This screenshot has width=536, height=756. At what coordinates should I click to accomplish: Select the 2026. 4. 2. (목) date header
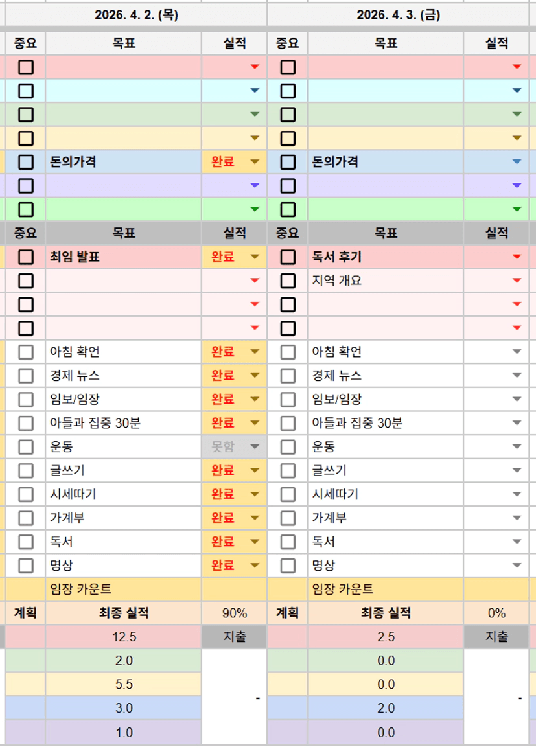coord(136,16)
